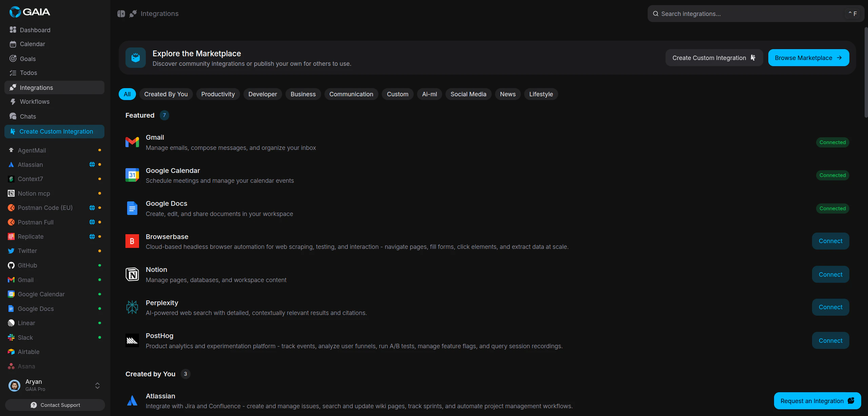This screenshot has width=868, height=416.
Task: Click the GitHub icon in the sidebar
Action: pyautogui.click(x=11, y=265)
